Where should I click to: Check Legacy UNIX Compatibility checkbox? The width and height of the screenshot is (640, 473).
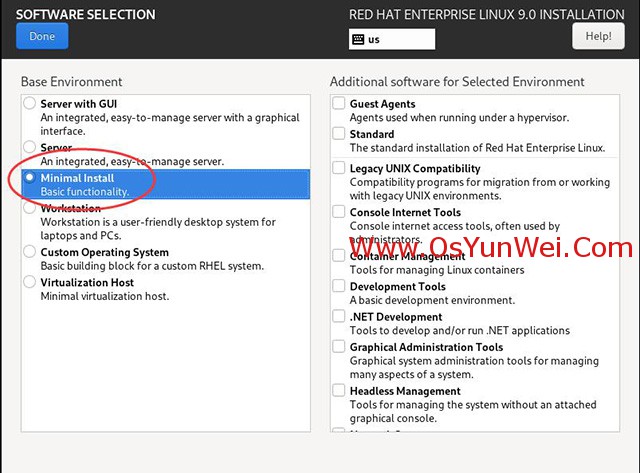tap(338, 167)
